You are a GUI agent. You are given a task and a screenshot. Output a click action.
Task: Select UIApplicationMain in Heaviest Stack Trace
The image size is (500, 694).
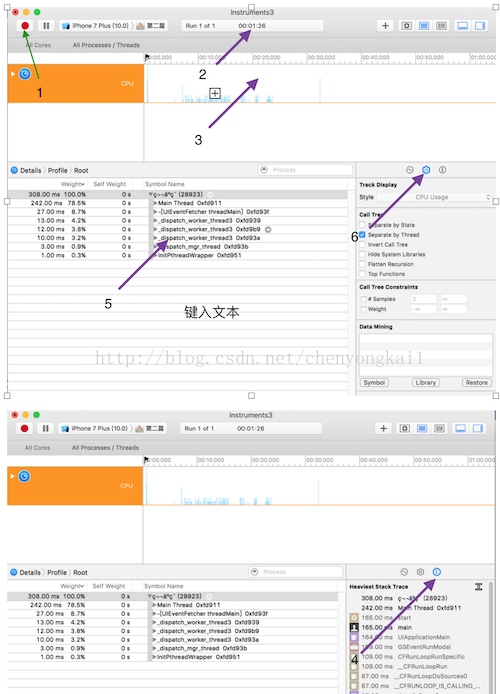click(x=423, y=637)
